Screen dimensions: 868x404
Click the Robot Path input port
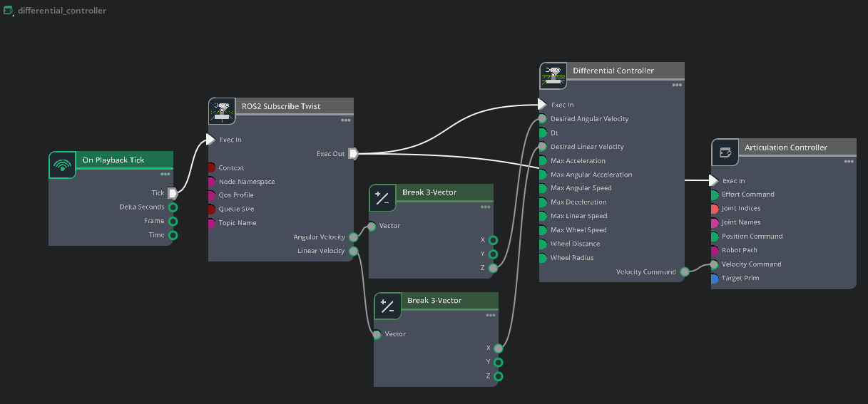pyautogui.click(x=715, y=250)
